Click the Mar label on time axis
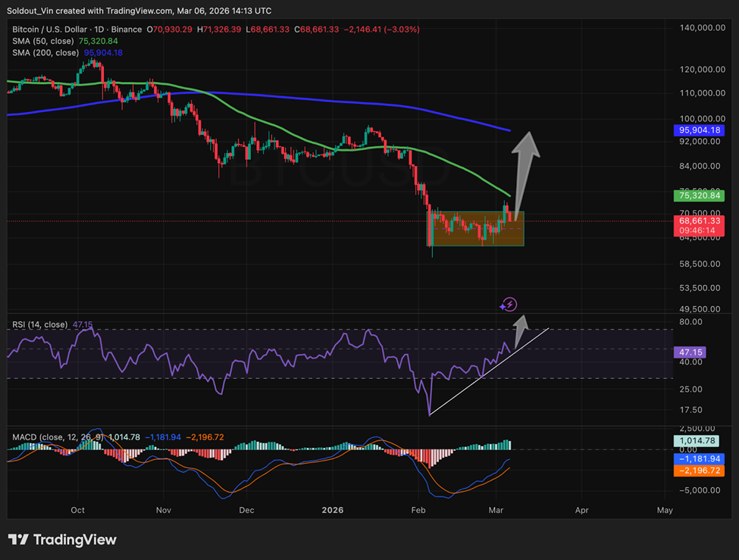 click(496, 510)
